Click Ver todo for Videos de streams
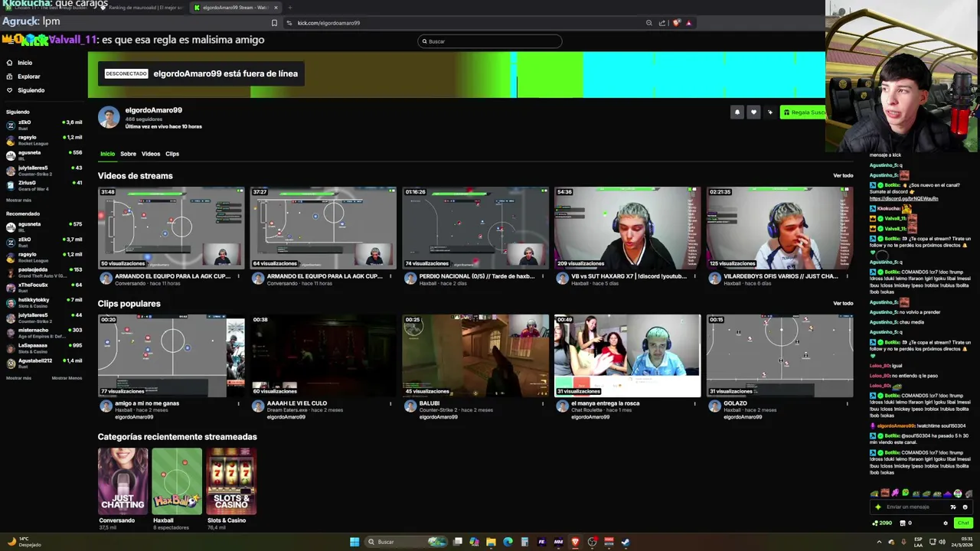This screenshot has width=980, height=551. (x=843, y=176)
